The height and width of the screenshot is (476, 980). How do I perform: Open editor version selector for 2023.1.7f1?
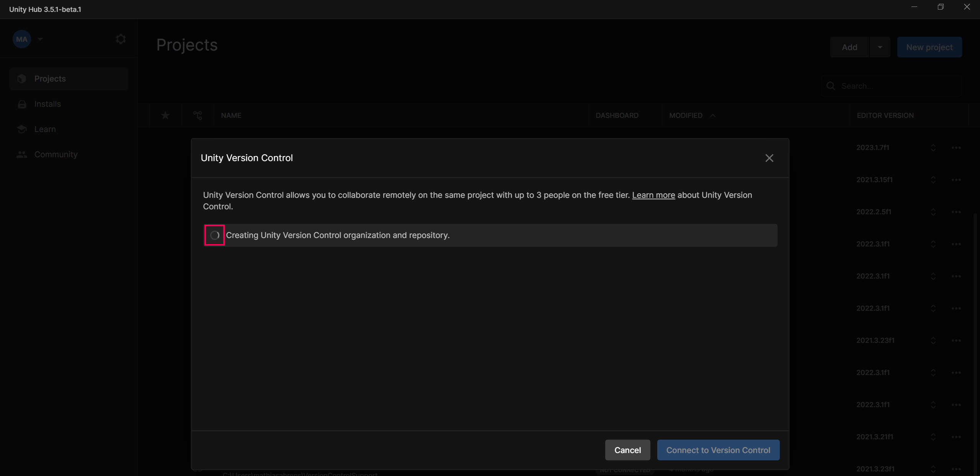(x=933, y=147)
